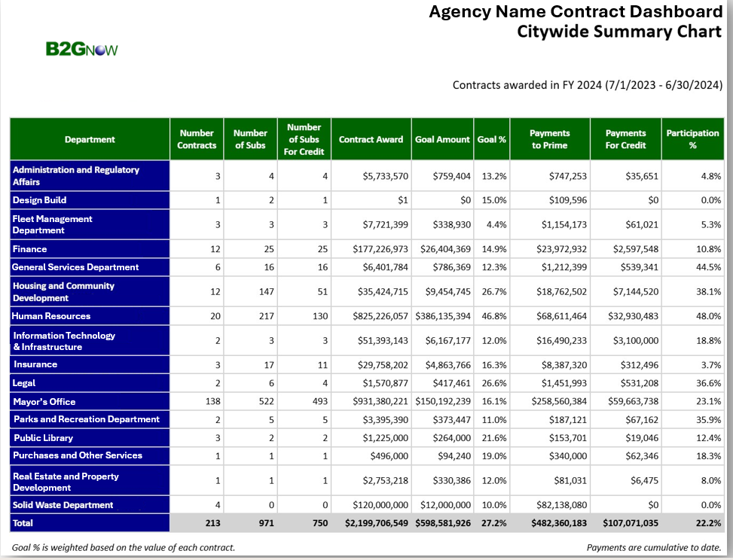Click the Payments to Prime header
733x560 pixels.
(550, 139)
